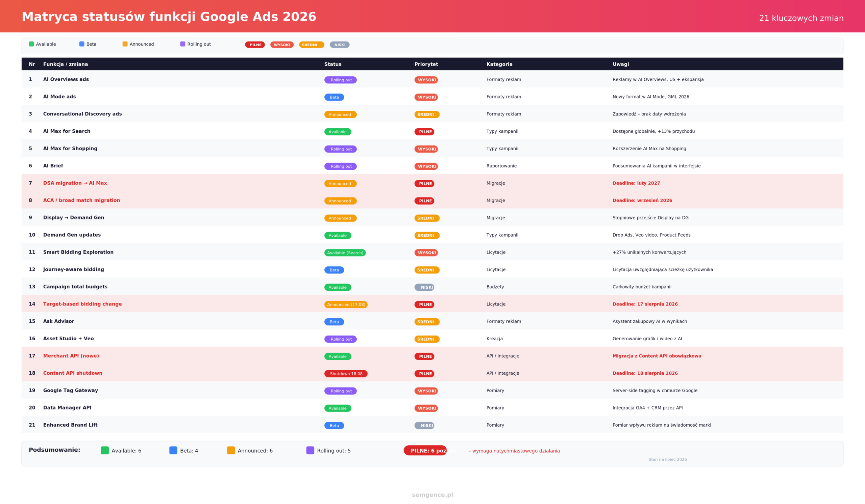
Task: Click 'AI Brief' function name
Action: tap(53, 166)
